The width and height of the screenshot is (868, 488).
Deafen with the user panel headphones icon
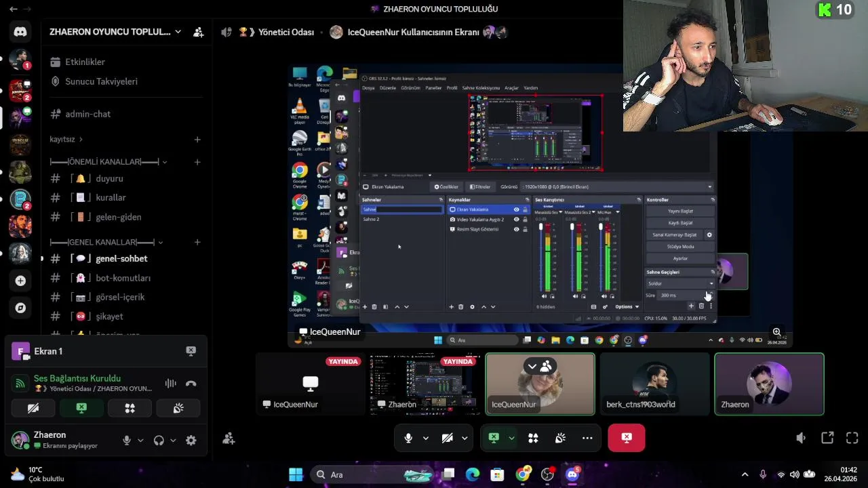click(x=159, y=441)
